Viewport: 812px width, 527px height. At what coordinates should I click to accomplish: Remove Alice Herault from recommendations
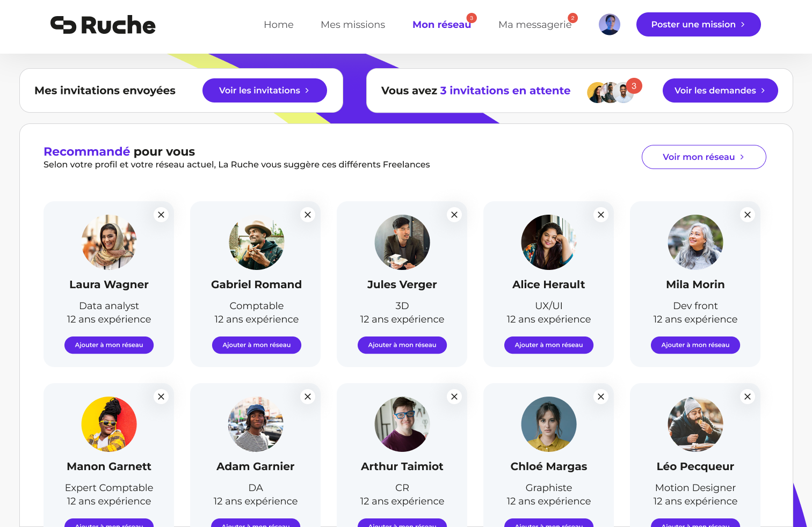601,215
